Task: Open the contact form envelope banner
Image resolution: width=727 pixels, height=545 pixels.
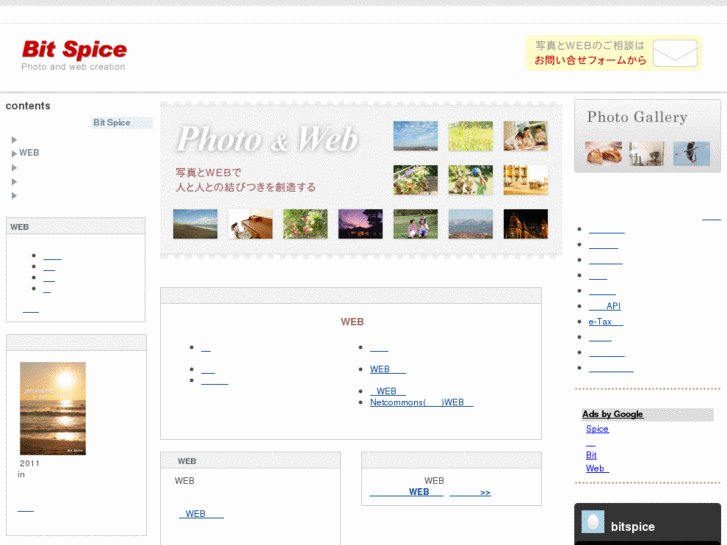Action: pos(613,53)
